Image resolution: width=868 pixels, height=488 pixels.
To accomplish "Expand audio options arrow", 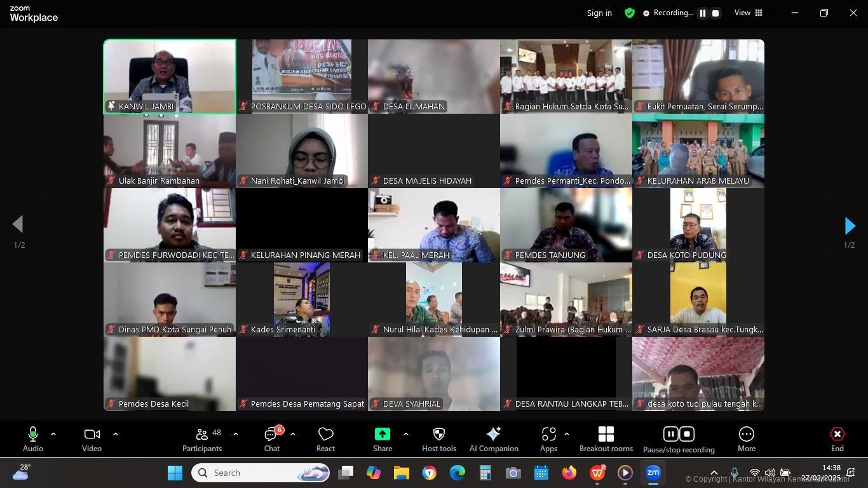I will tap(53, 434).
